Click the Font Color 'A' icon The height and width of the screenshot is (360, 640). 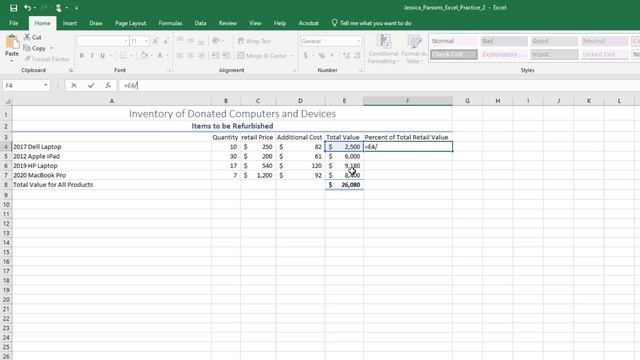tap(160, 56)
